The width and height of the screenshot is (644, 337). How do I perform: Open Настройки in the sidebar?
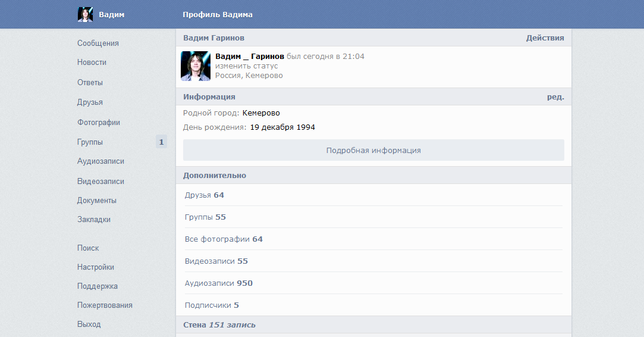96,267
